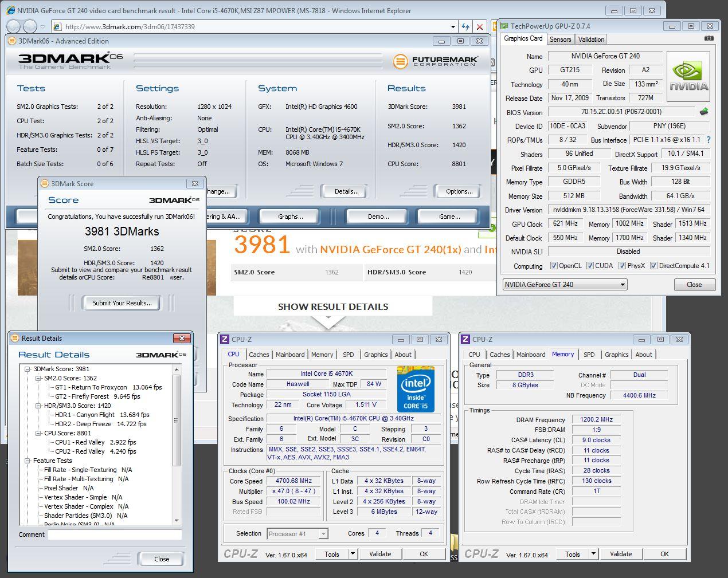Open the Tools dropdown arrow in the CPU-Z window showing Timings
The width and height of the screenshot is (728, 578).
point(593,554)
